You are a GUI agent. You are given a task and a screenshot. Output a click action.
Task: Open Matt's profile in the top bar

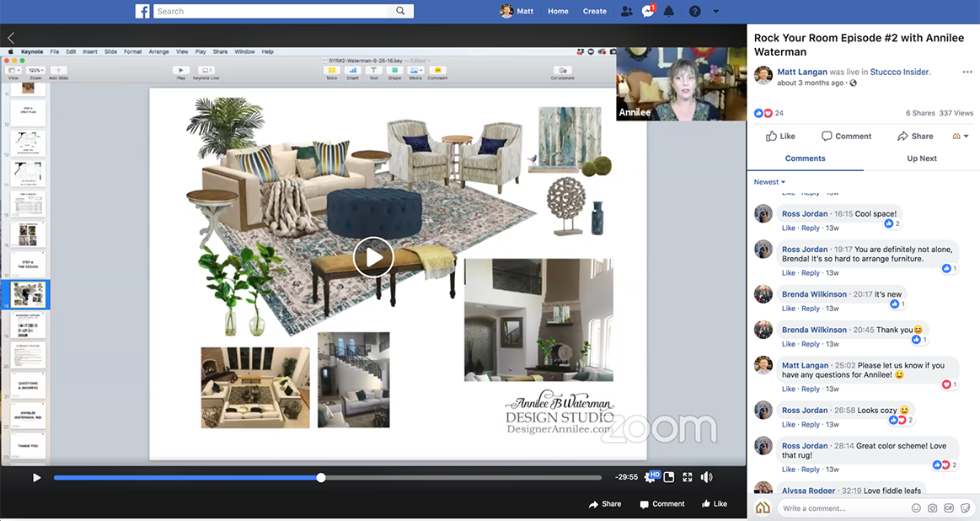(x=517, y=11)
